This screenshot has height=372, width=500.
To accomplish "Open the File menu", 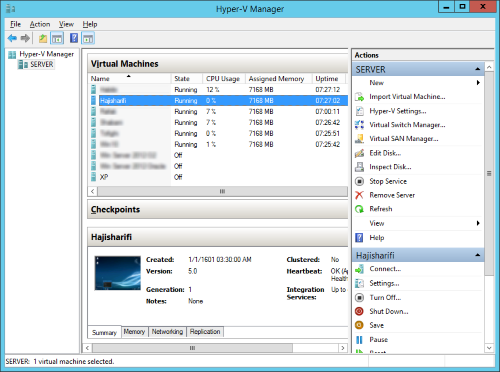I will [x=15, y=24].
